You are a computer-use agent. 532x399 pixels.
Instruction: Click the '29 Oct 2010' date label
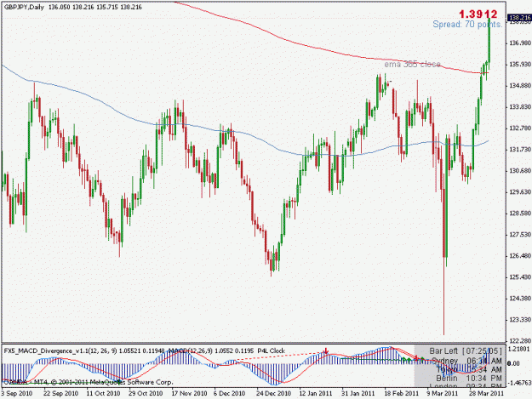tap(146, 394)
